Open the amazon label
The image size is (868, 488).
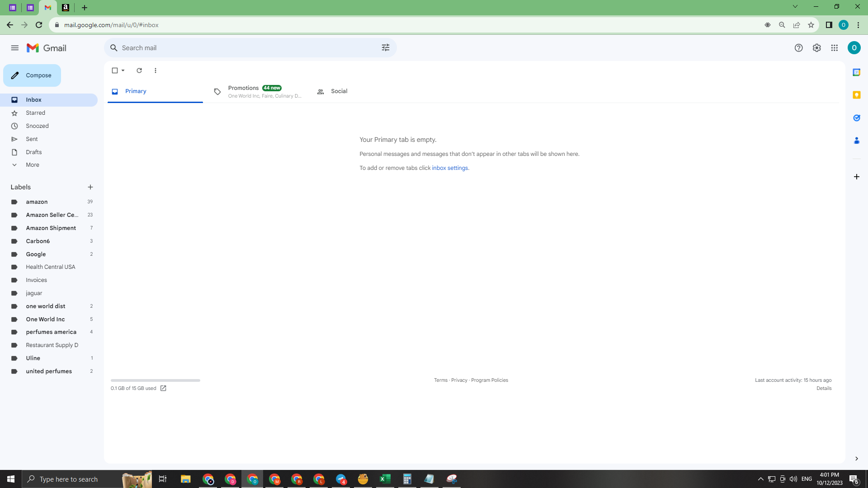point(49,202)
